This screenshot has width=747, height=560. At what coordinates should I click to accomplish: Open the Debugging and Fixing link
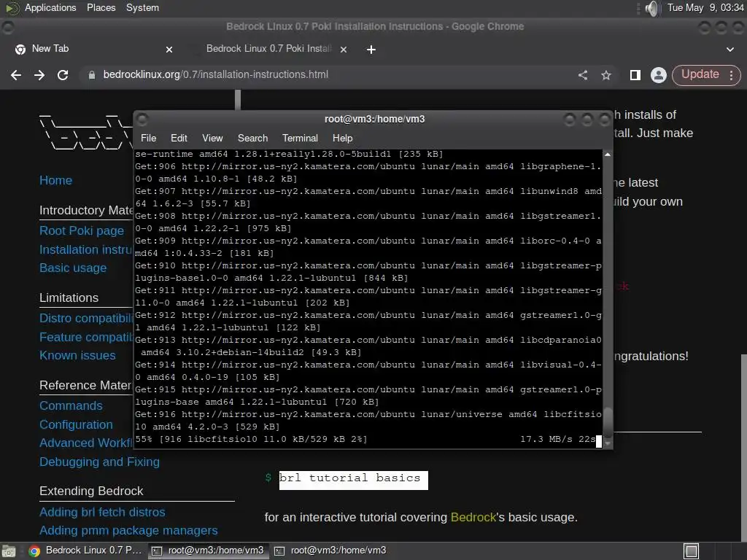click(99, 462)
